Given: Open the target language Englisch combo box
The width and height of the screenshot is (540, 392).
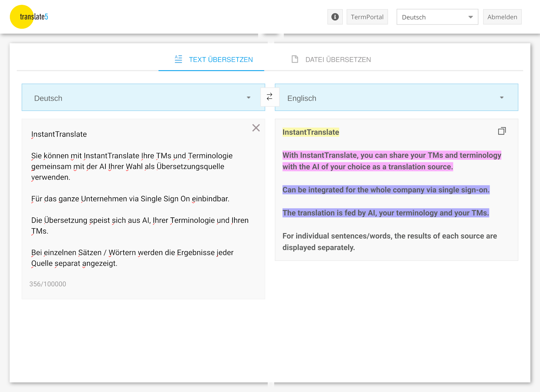Looking at the screenshot, I should pos(396,97).
